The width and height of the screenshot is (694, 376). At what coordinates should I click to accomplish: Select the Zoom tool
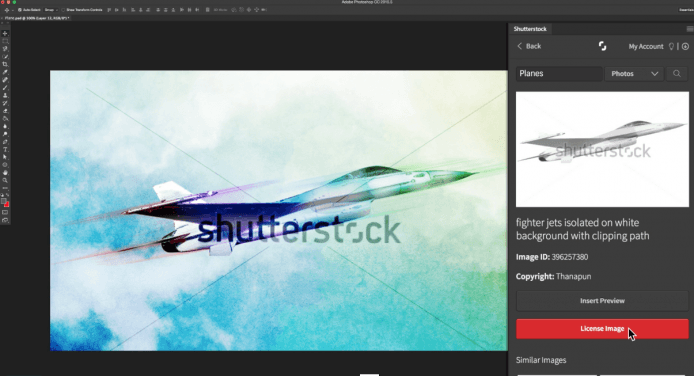click(x=5, y=180)
